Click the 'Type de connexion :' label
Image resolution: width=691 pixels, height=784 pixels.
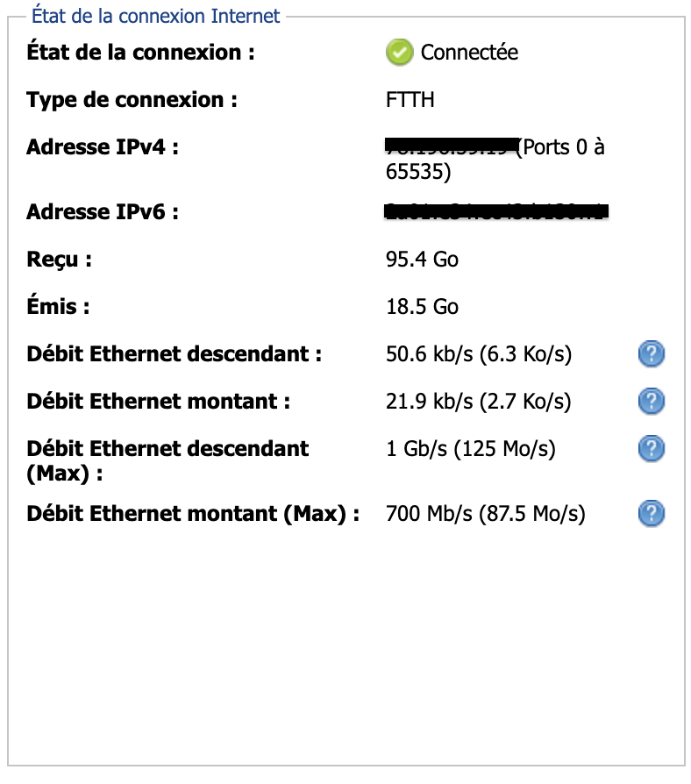click(132, 100)
